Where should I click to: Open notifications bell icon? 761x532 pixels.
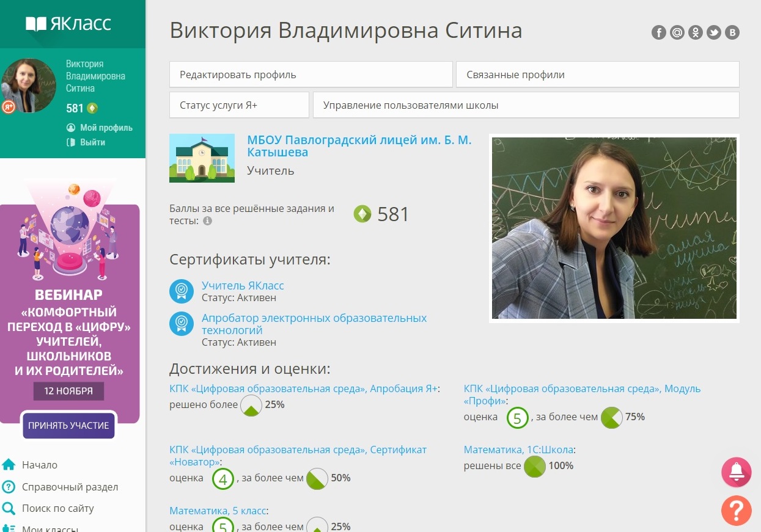[736, 472]
